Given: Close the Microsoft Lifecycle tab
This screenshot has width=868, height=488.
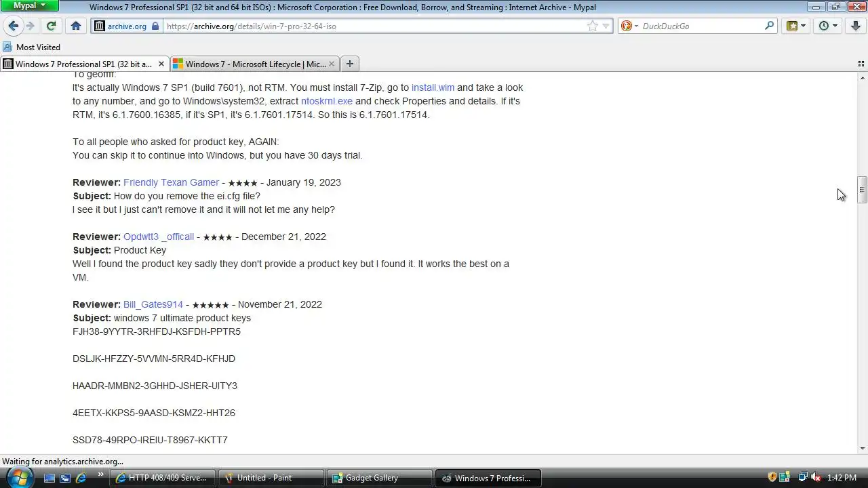Looking at the screenshot, I should pos(332,64).
